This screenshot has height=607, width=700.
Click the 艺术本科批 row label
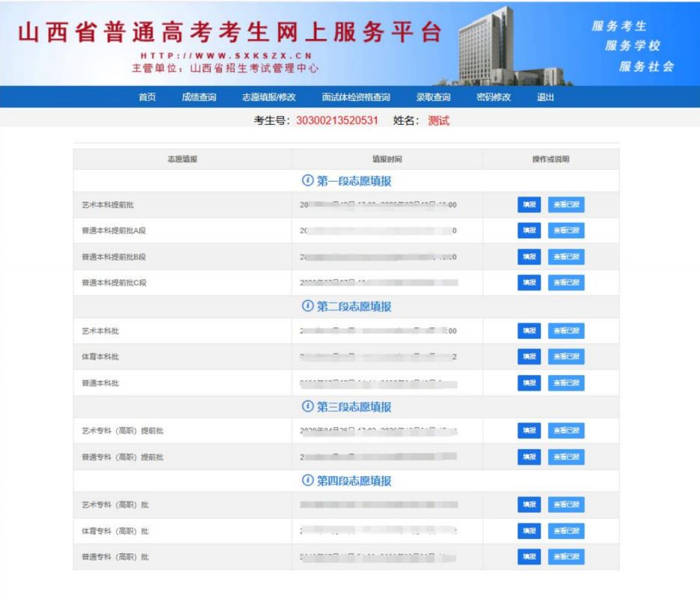pos(100,331)
